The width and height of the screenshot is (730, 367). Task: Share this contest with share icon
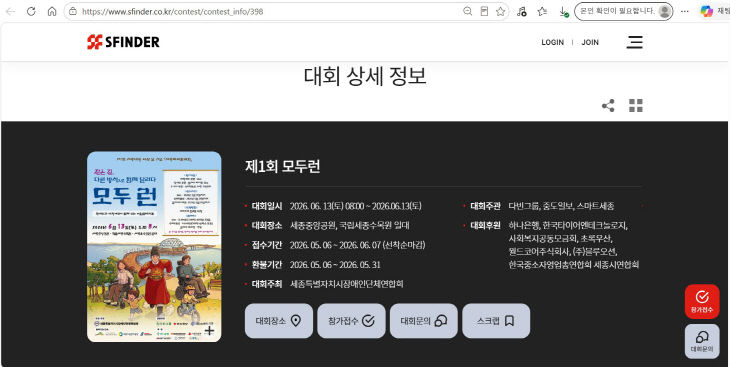click(608, 106)
